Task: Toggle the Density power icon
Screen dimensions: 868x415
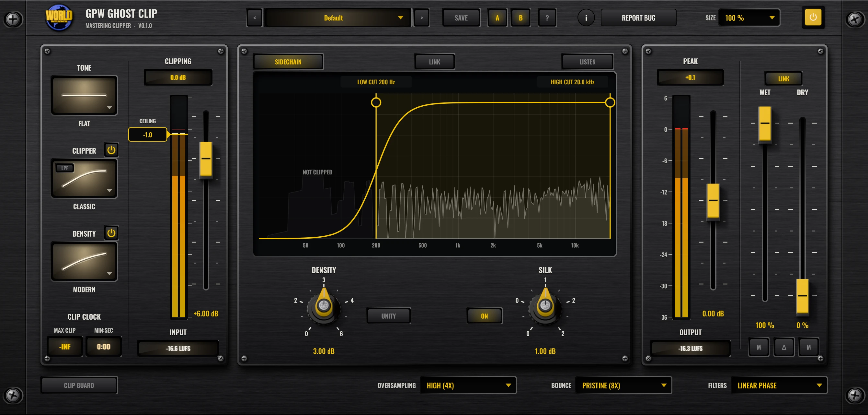Action: (111, 233)
